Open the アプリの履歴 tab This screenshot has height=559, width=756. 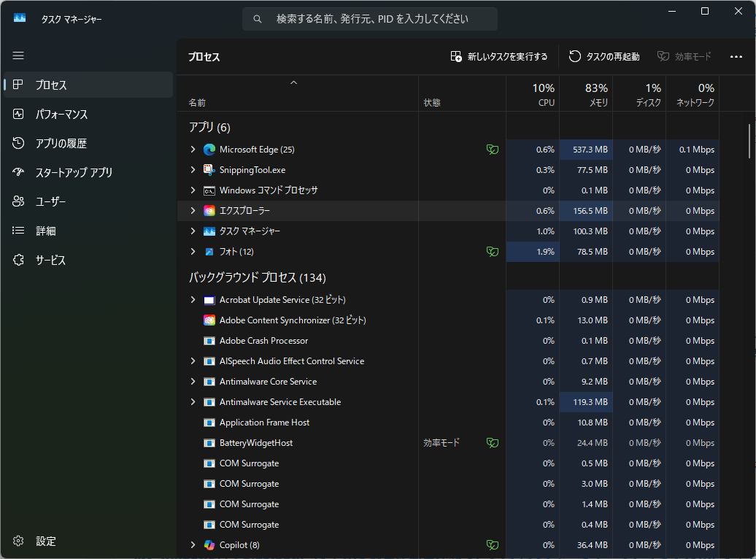click(88, 143)
